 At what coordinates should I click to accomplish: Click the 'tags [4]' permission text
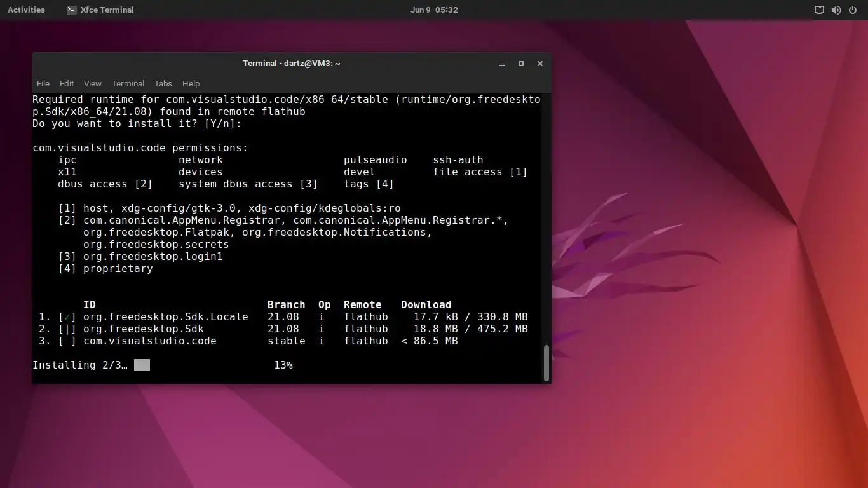[x=369, y=184]
